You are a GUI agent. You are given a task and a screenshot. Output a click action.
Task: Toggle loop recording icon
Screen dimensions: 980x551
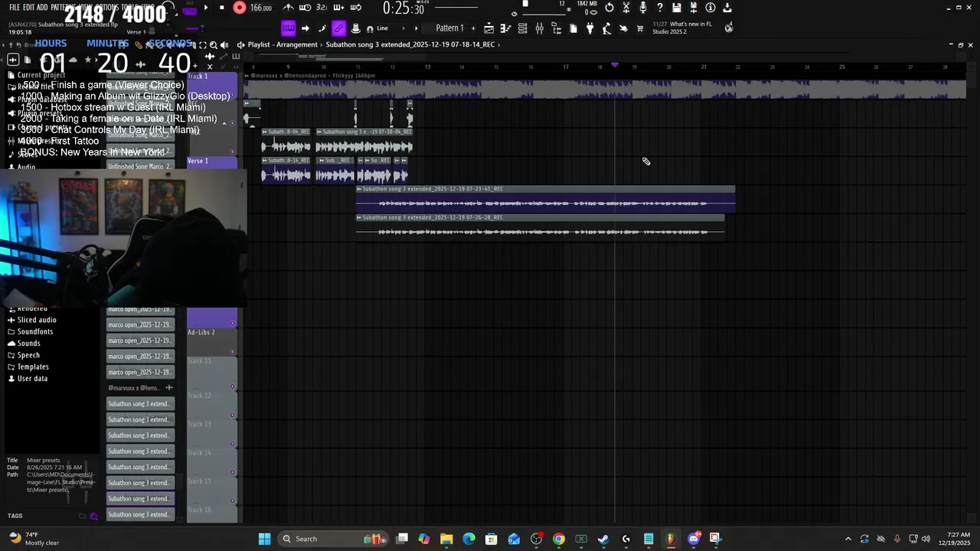pos(355,8)
